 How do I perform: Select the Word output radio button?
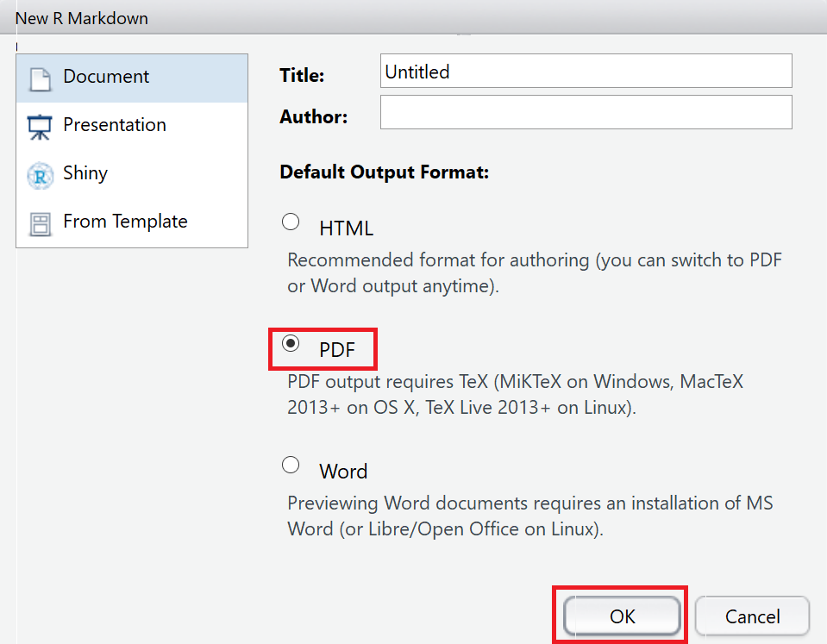[291, 465]
